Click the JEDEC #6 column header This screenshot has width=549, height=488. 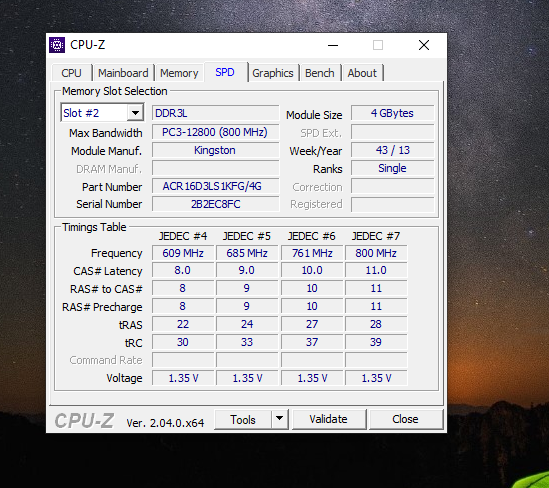pyautogui.click(x=312, y=236)
